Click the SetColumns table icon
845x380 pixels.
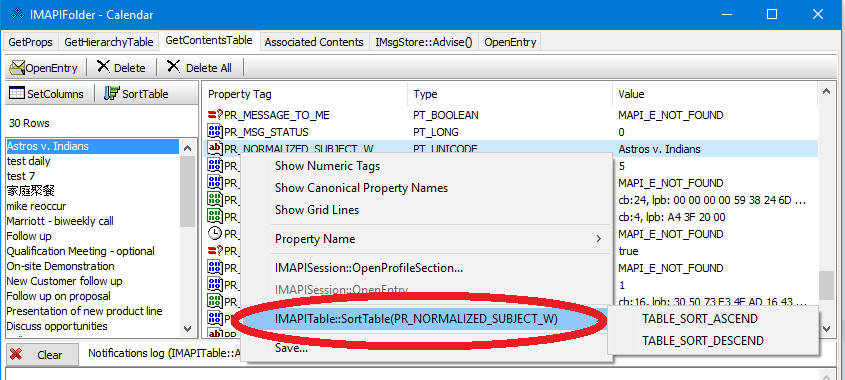17,94
